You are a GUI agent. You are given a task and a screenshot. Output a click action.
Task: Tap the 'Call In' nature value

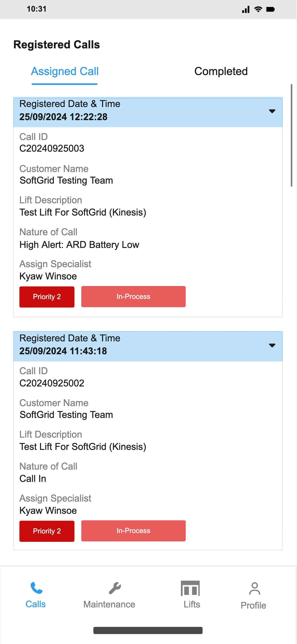(x=33, y=479)
